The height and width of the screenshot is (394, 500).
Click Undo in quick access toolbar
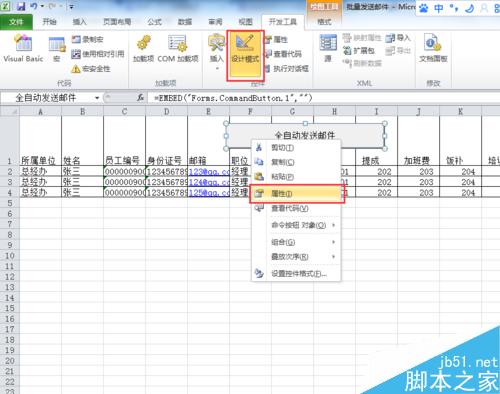pos(34,6)
